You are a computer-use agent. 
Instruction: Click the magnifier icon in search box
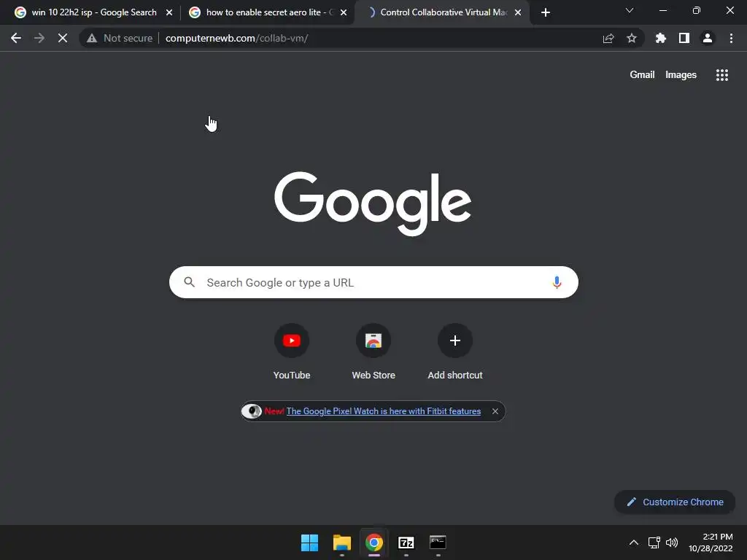coord(190,282)
